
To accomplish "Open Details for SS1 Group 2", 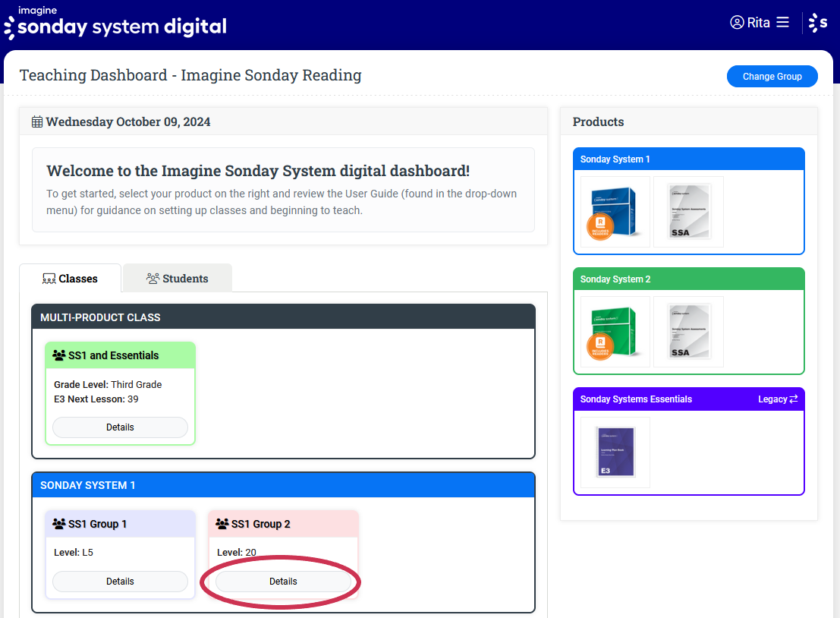I will pyautogui.click(x=283, y=582).
